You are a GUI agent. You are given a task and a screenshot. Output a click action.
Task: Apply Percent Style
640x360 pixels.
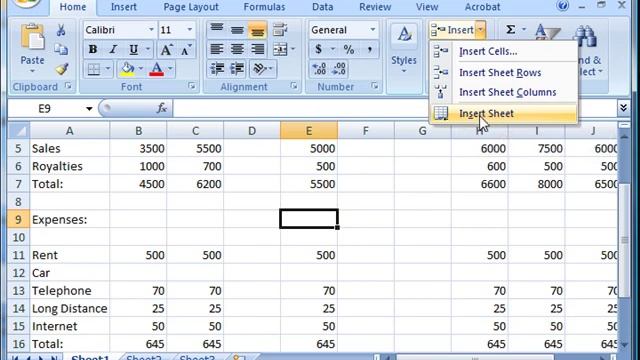click(x=349, y=49)
